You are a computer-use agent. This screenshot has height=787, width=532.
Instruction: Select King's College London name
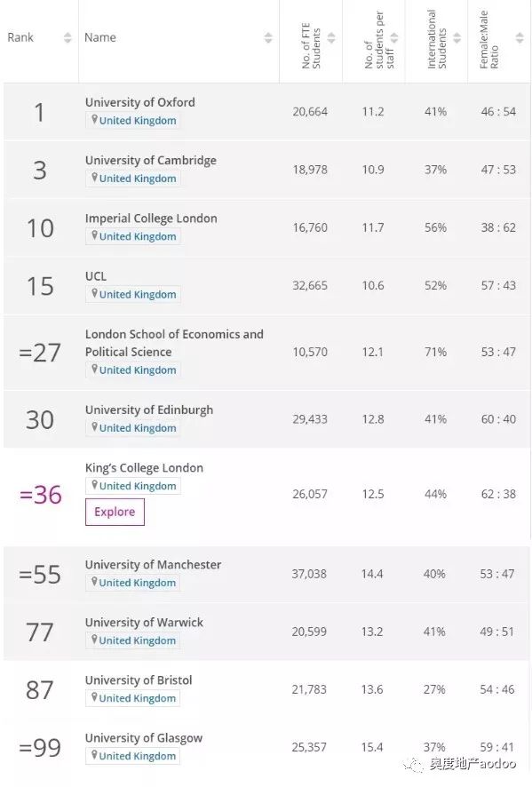144,468
